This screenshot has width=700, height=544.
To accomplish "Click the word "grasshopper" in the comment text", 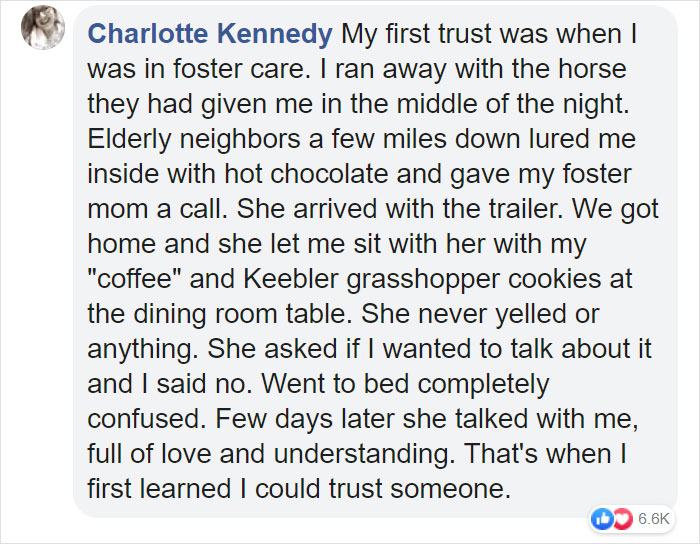I will click(423, 280).
